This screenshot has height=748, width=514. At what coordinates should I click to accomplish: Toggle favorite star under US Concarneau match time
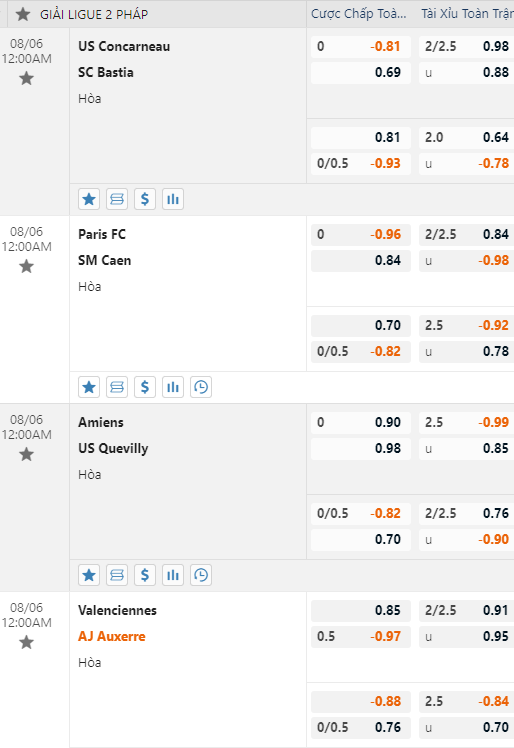click(x=26, y=78)
